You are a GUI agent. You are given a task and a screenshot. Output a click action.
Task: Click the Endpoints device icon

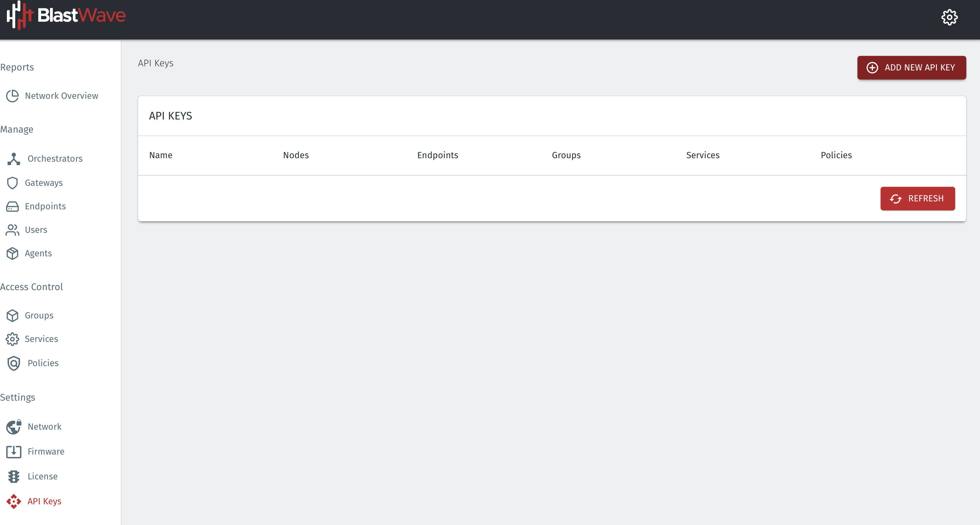tap(12, 206)
